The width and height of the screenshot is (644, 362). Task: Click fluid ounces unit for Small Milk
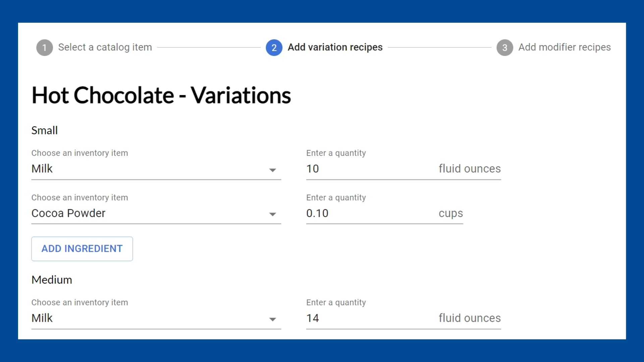point(469,169)
